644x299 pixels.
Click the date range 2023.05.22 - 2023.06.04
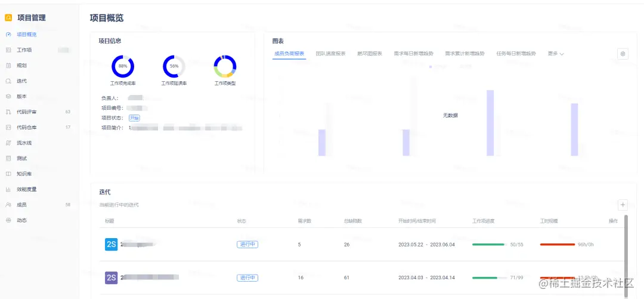click(427, 245)
